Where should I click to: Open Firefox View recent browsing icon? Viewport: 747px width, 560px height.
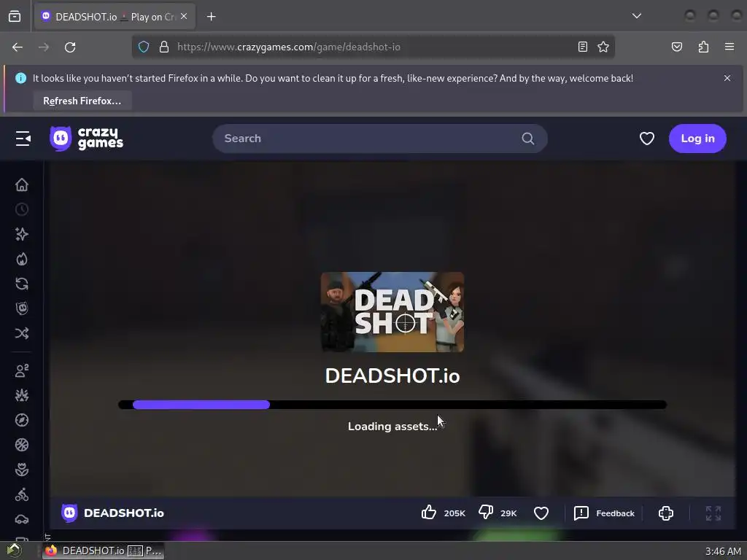coord(15,17)
